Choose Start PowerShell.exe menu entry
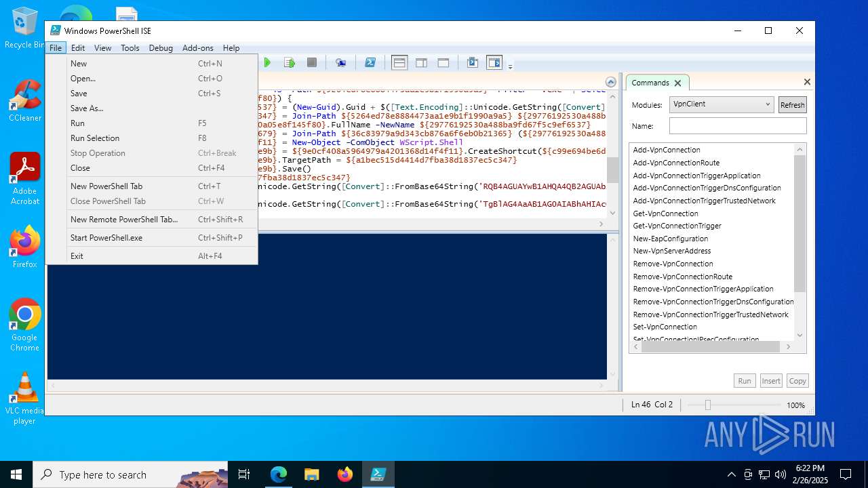The image size is (868, 488). (152, 238)
